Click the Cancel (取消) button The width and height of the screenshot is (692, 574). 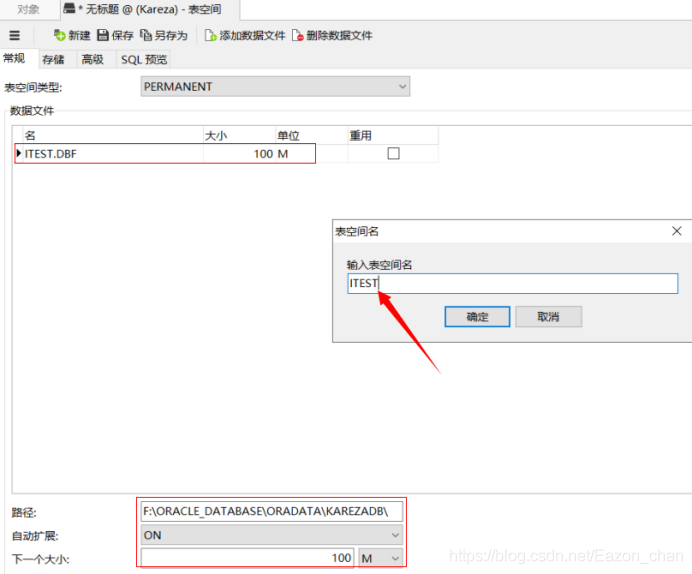click(x=548, y=317)
